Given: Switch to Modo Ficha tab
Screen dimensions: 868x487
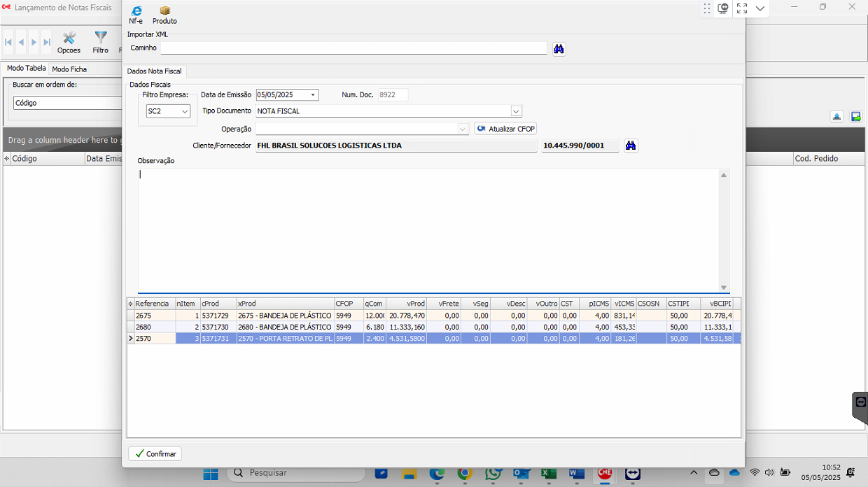Looking at the screenshot, I should [x=69, y=69].
